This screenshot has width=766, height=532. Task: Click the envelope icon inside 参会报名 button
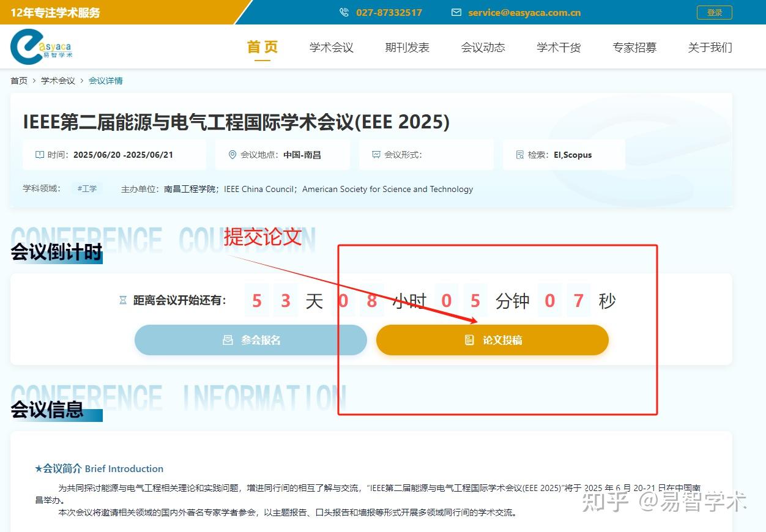[228, 340]
